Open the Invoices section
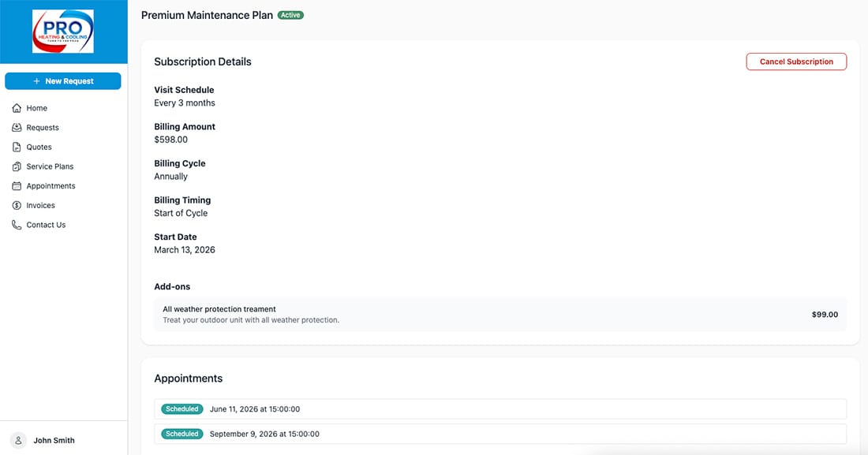Screen dimensions: 868x455 pyautogui.click(x=40, y=205)
